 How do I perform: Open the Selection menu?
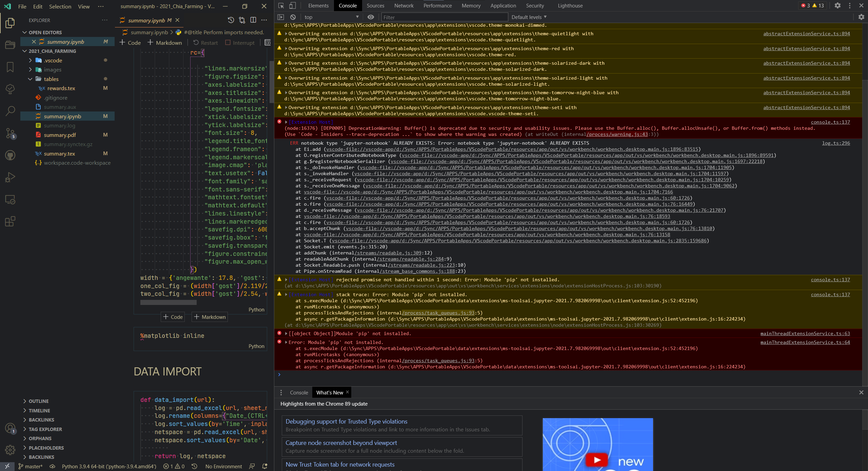60,6
